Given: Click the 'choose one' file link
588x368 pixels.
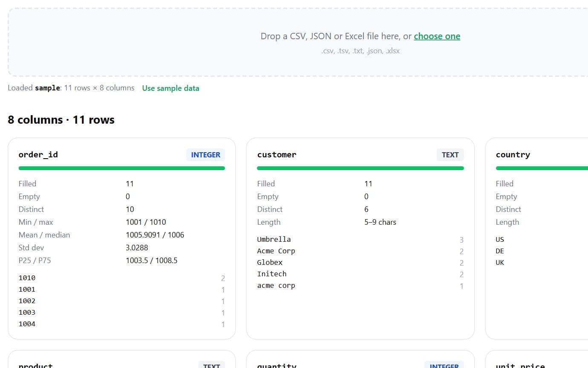Looking at the screenshot, I should pos(437,36).
